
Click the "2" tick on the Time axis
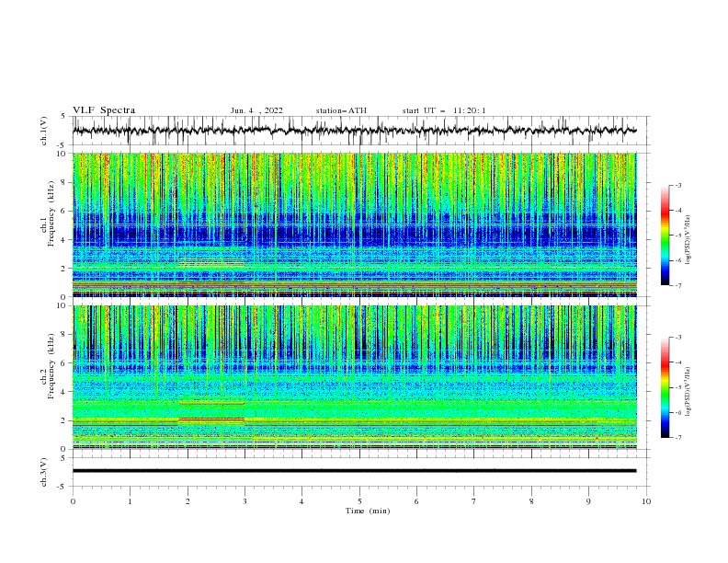[x=188, y=501]
